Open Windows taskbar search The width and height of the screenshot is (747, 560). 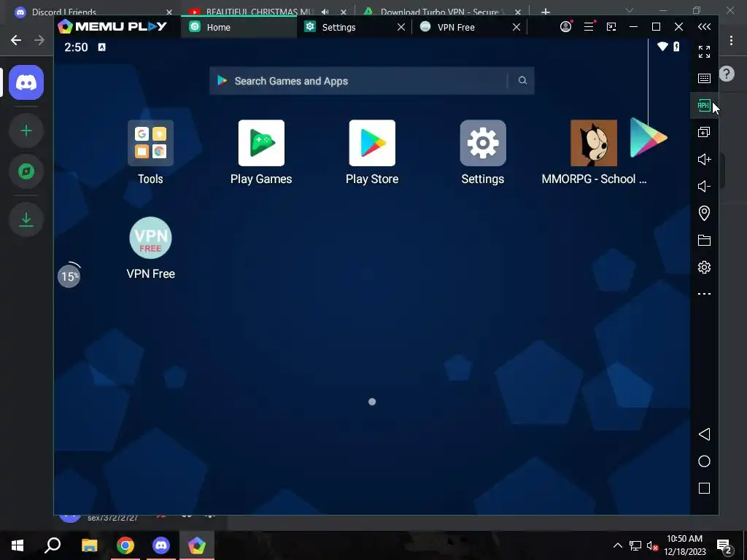53,545
